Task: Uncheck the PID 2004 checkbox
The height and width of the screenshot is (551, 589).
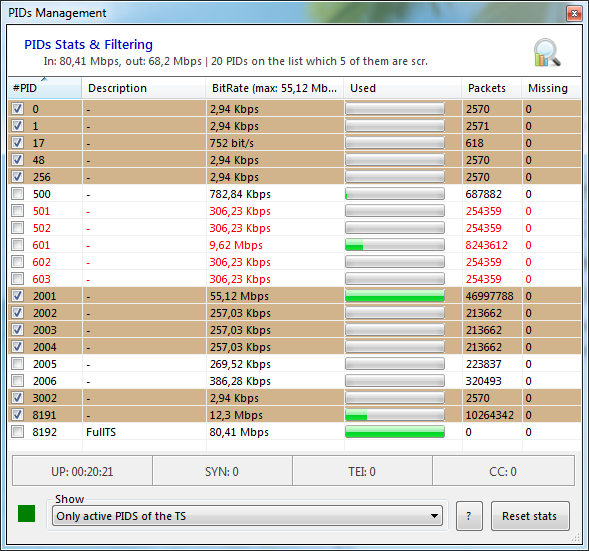Action: click(17, 347)
